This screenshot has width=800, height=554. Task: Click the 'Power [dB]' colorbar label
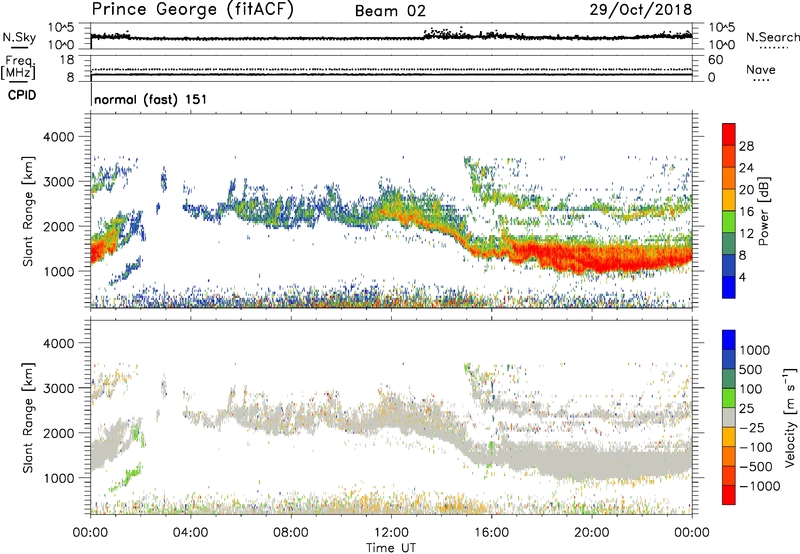[763, 211]
